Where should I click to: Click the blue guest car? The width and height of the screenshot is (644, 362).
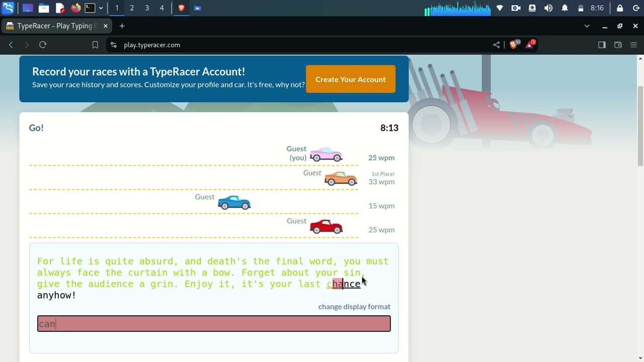pos(234,203)
